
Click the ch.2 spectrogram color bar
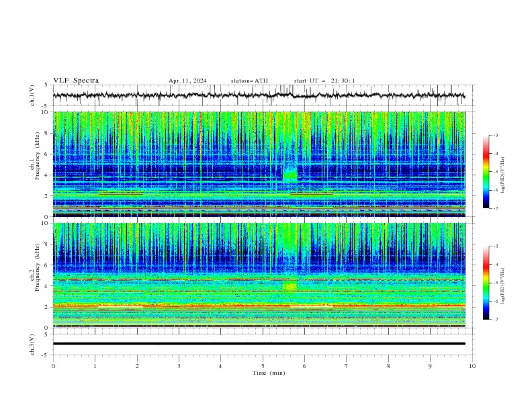coord(486,283)
